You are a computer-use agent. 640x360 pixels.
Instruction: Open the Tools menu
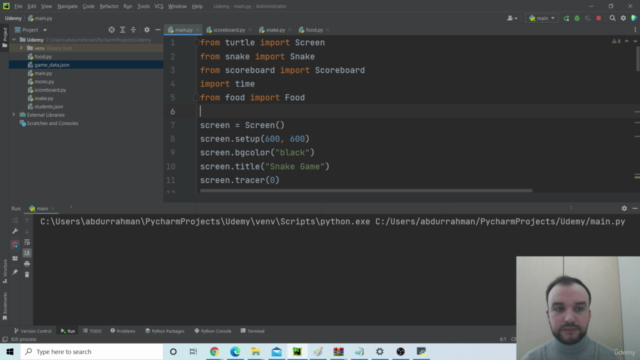tap(143, 6)
